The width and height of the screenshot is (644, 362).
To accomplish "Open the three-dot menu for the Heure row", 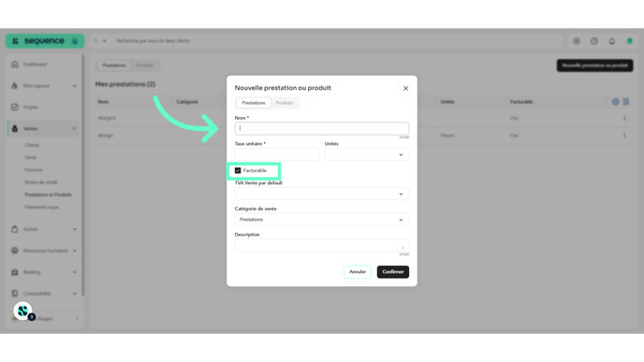I will pyautogui.click(x=624, y=136).
